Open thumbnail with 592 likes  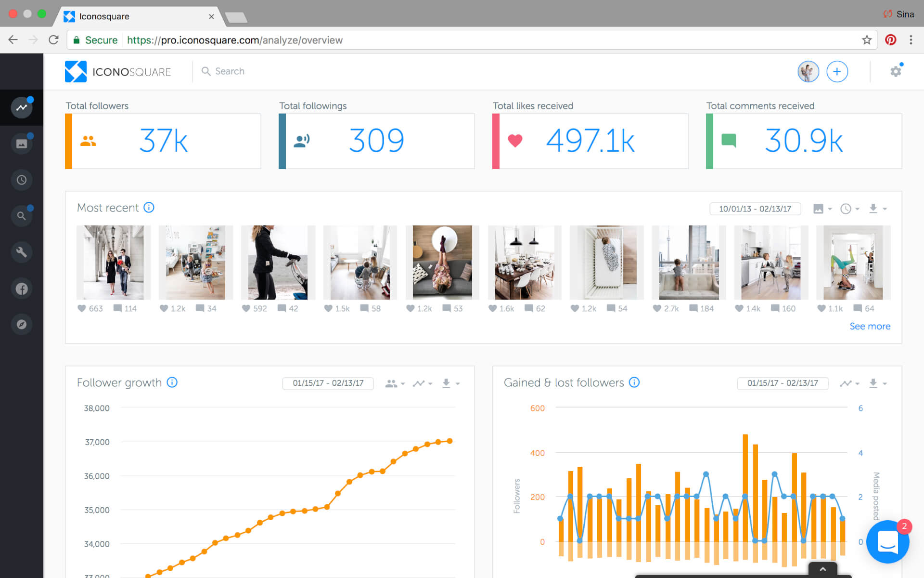[278, 263]
